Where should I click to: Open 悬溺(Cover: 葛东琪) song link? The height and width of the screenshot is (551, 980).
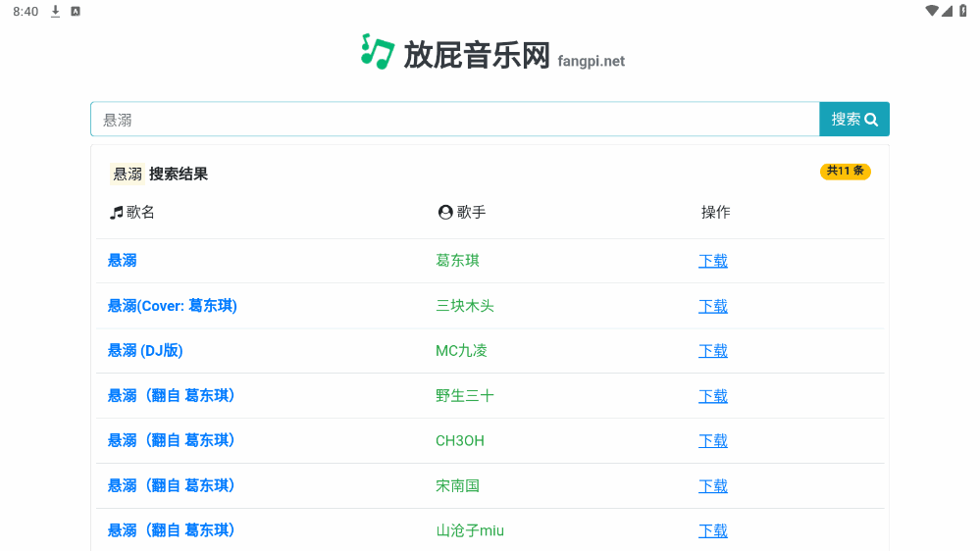tap(172, 306)
